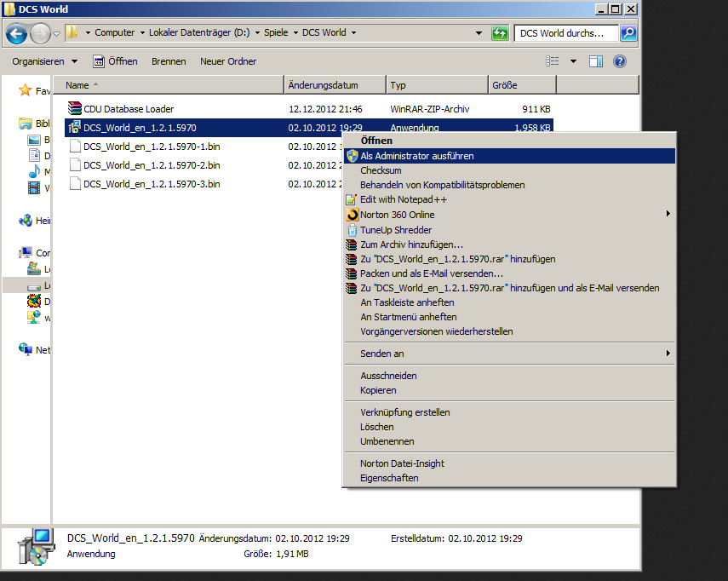Sort by the Größe column header
728x581 pixels.
point(522,85)
